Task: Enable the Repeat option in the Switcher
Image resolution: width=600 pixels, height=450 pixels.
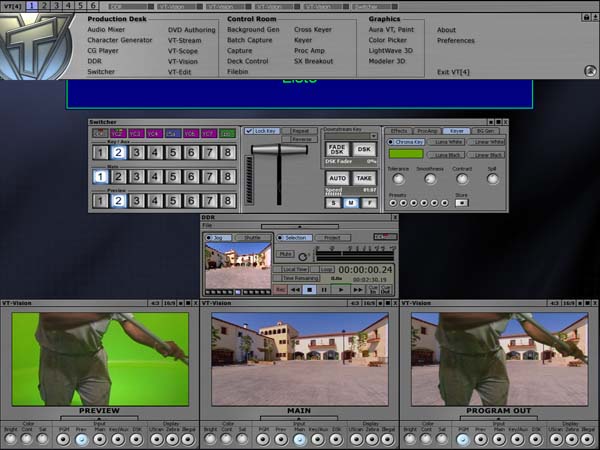Action: [300, 131]
